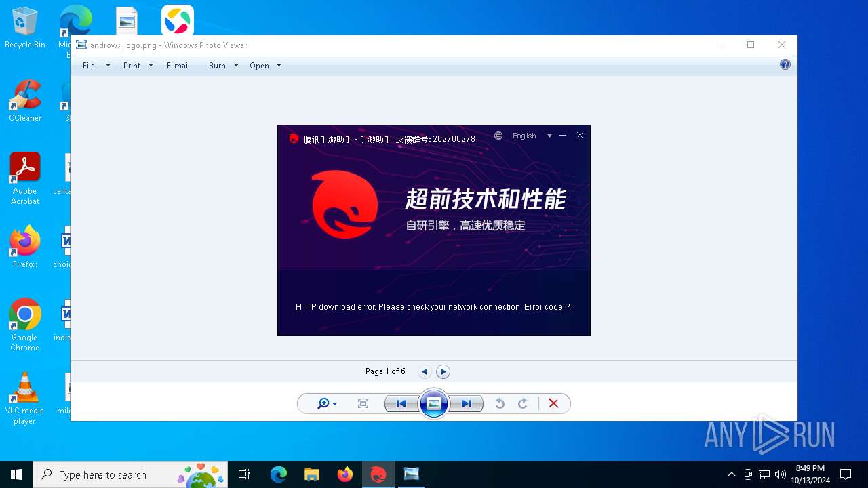868x488 pixels.
Task: Click the Actual size button
Action: (363, 404)
